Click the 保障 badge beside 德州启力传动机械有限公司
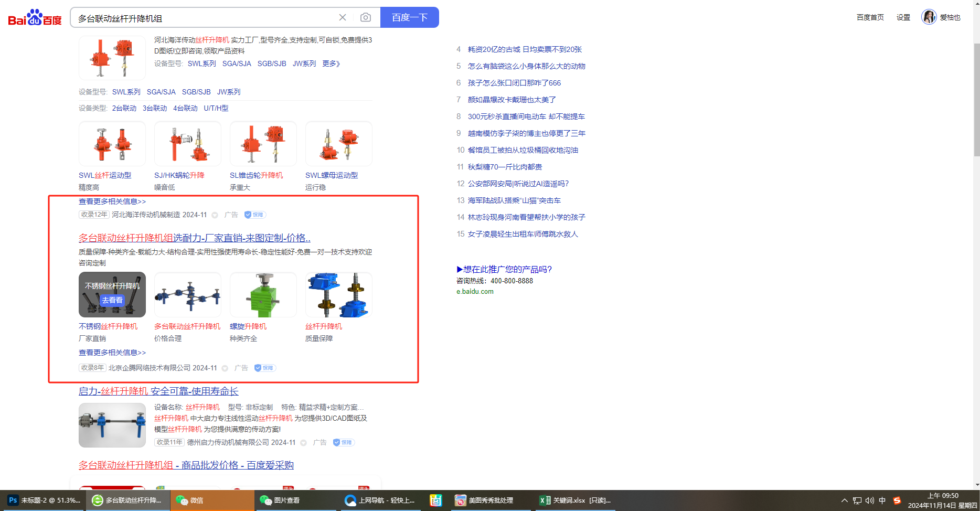 coord(344,442)
